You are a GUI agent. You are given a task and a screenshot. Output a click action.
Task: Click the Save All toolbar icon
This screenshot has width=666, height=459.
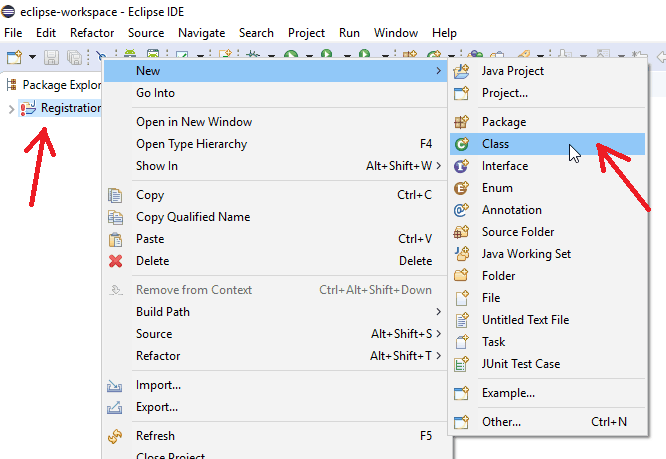(74, 57)
